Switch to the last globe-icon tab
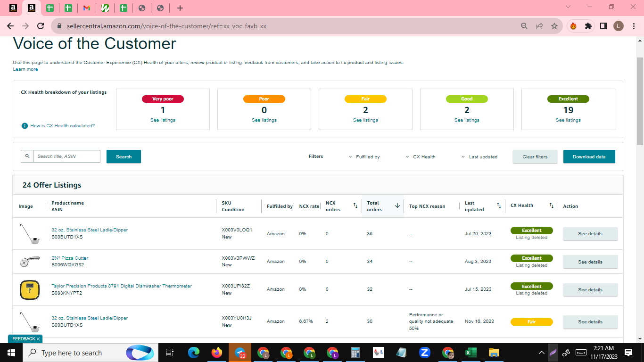This screenshot has height=362, width=644. (x=160, y=8)
